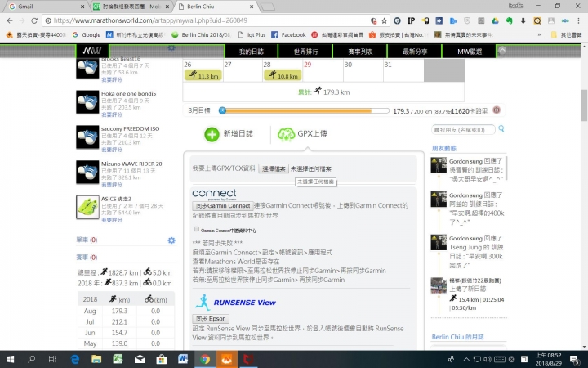The width and height of the screenshot is (588, 368).
Task: Open the Google Drive extension icon
Action: (x=495, y=20)
